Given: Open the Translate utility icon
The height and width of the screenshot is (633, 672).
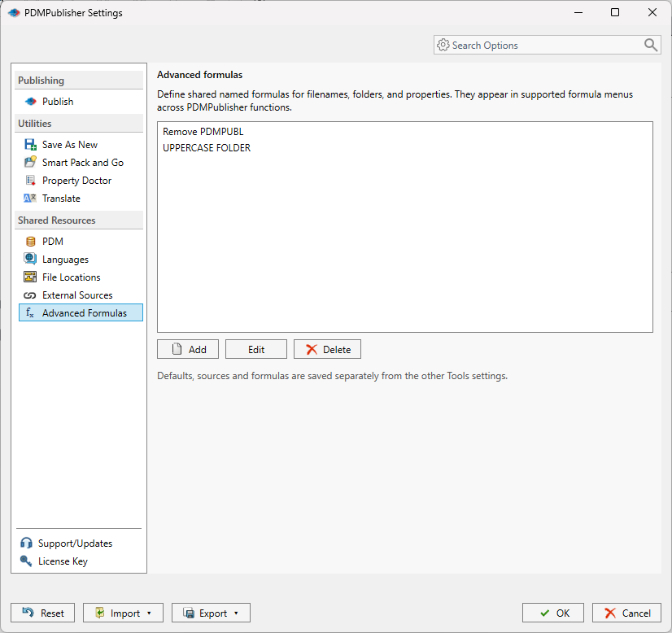Looking at the screenshot, I should tap(30, 199).
